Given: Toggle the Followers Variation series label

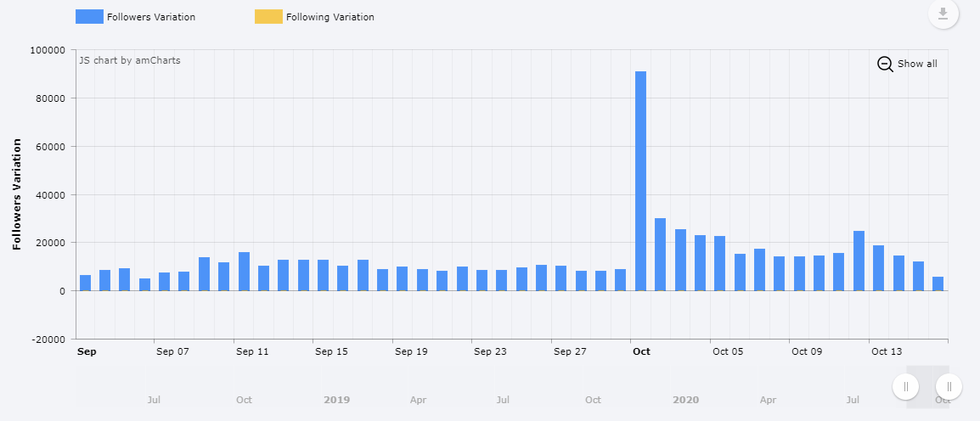Looking at the screenshot, I should tap(150, 17).
